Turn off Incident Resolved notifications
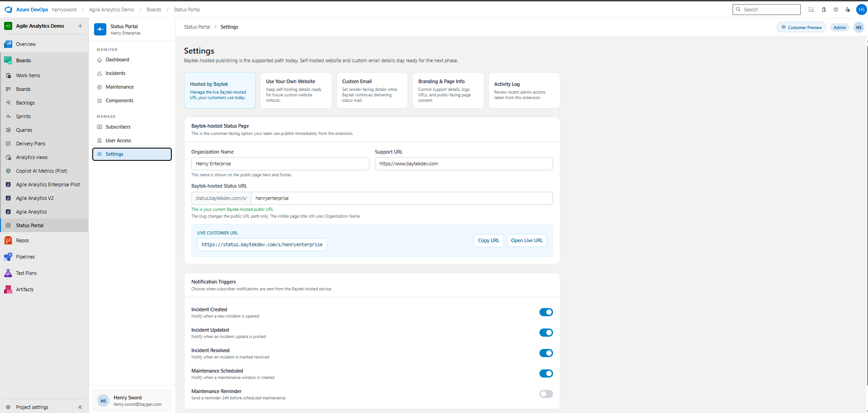This screenshot has width=868, height=413. (546, 353)
